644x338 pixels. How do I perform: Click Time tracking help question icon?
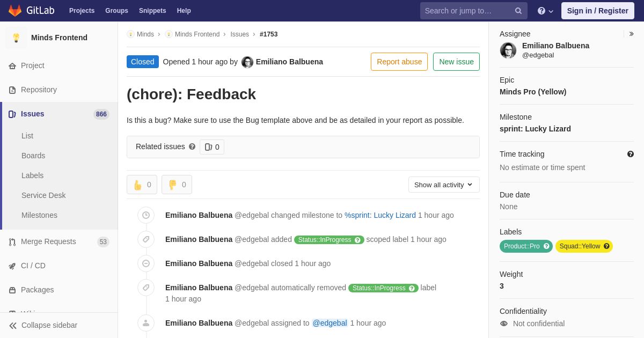point(631,154)
